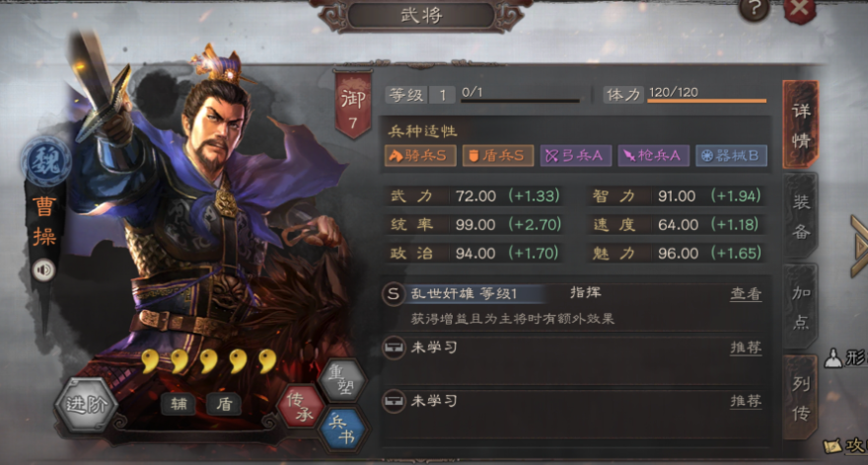
Task: Tap the 重塑 gray hexagon icon
Action: tap(343, 380)
